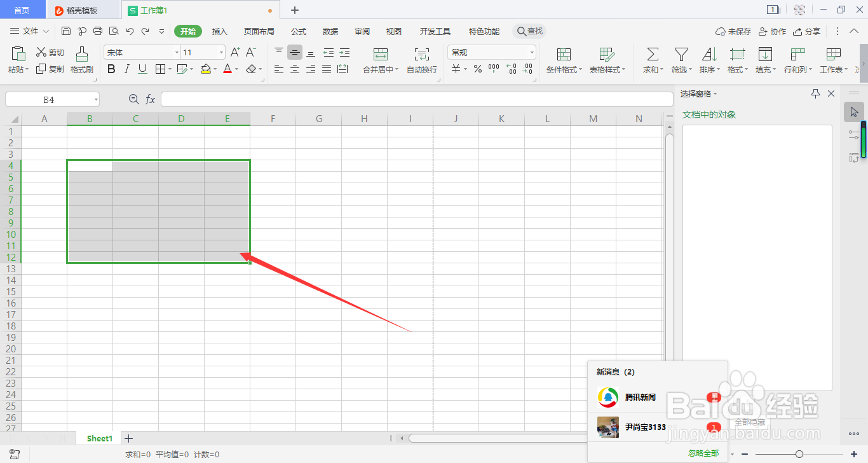Toggle horizontal center alignment
This screenshot has width=868, height=463.
(295, 69)
